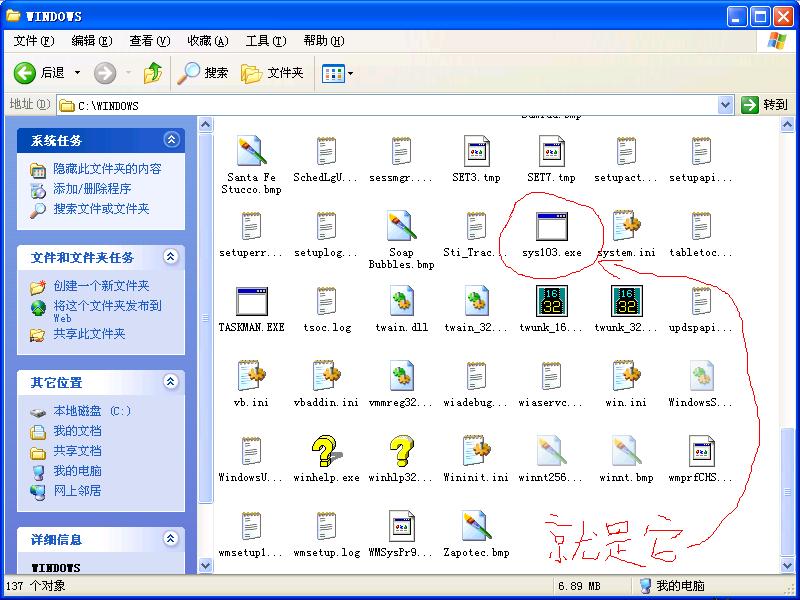This screenshot has width=800, height=600.
Task: Go up one folder level
Action: (x=153, y=73)
